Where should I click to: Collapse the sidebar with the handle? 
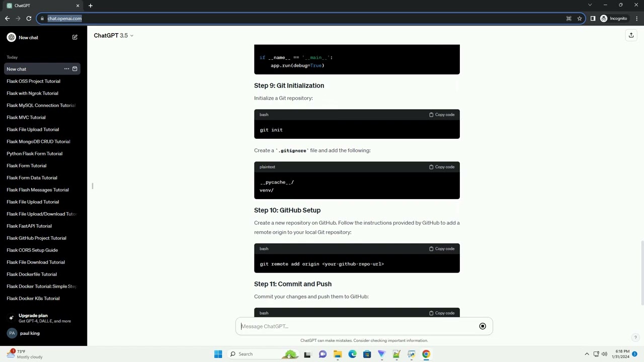tap(93, 186)
